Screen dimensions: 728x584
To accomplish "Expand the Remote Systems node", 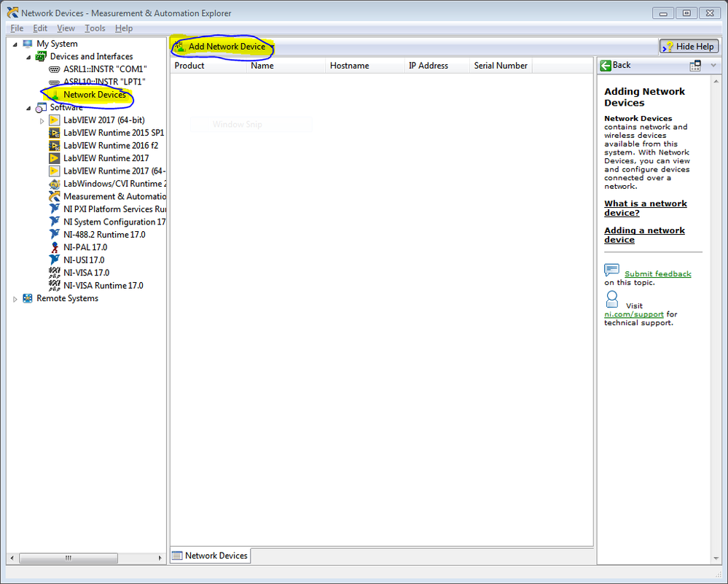I will pyautogui.click(x=15, y=299).
